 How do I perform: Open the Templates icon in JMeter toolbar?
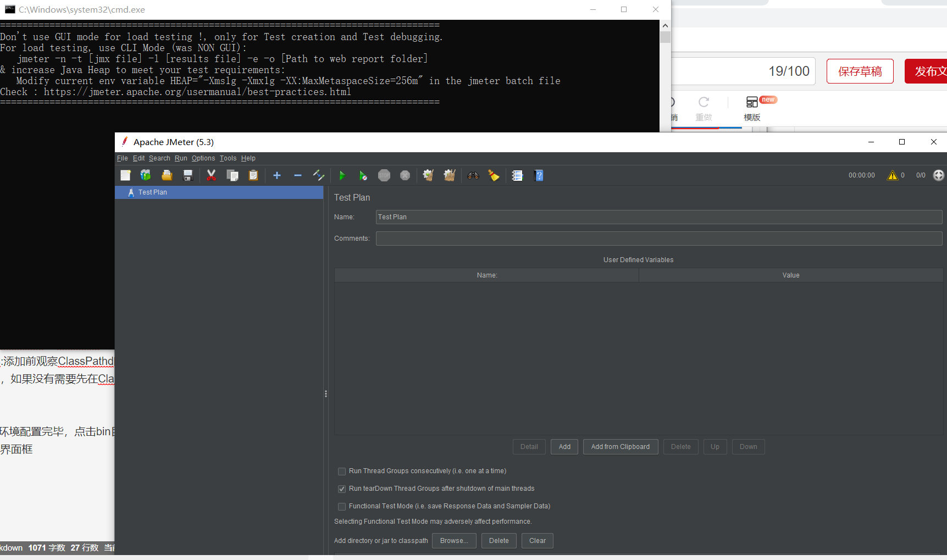[146, 175]
